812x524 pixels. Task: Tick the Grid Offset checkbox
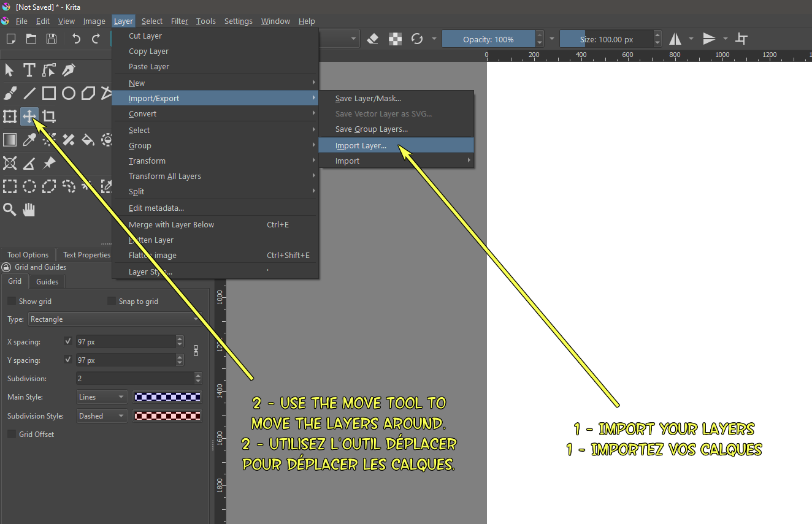(x=12, y=434)
